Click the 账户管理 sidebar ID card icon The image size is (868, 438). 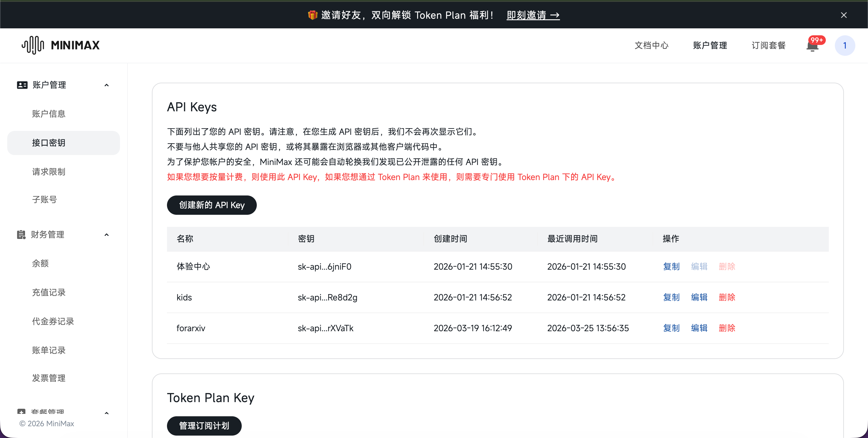(x=22, y=85)
